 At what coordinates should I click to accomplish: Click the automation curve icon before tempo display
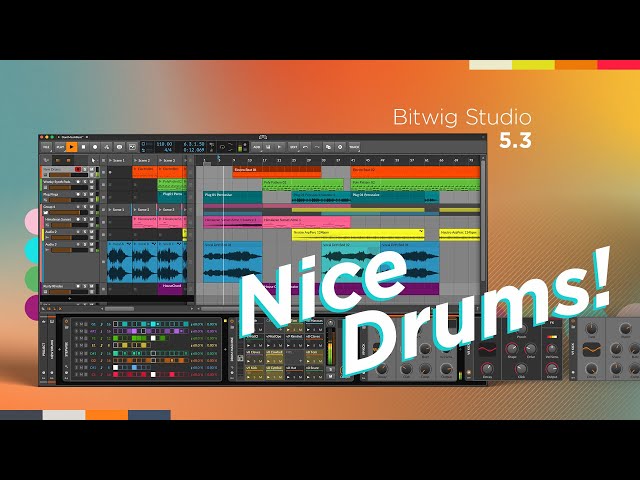(x=132, y=147)
